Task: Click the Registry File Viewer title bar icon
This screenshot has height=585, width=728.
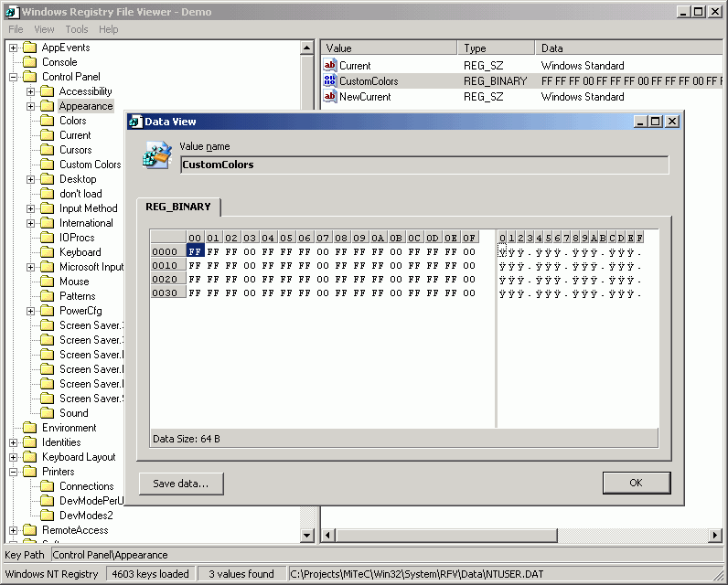Action: pyautogui.click(x=12, y=12)
